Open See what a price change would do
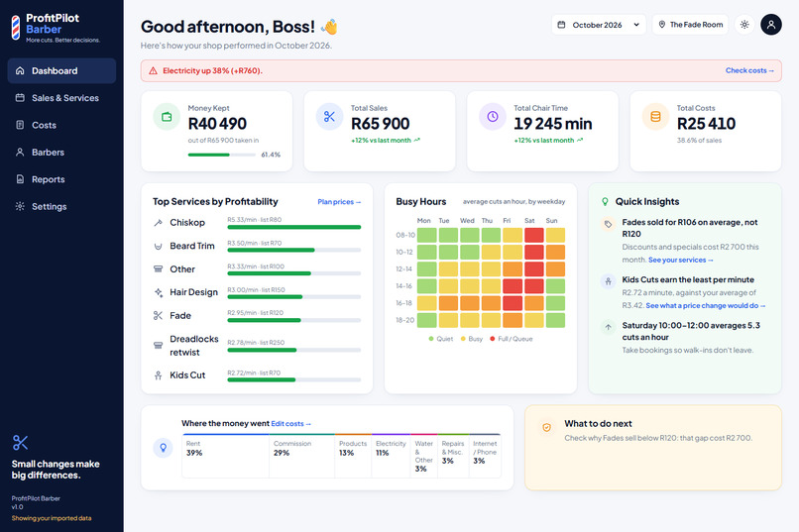The width and height of the screenshot is (799, 532). tap(706, 305)
